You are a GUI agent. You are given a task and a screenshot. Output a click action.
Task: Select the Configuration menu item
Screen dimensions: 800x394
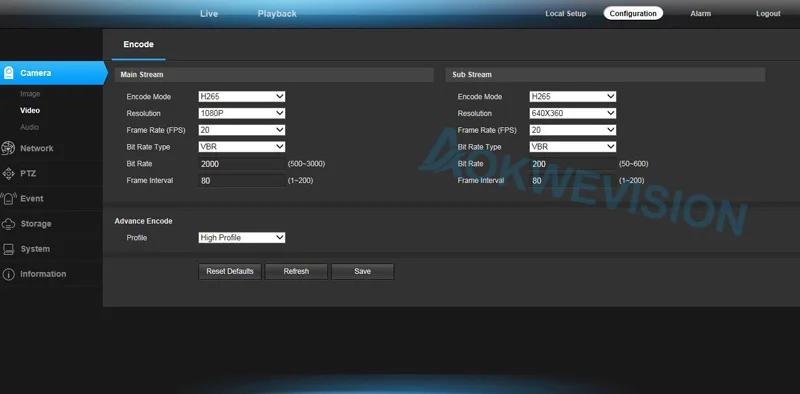[633, 14]
